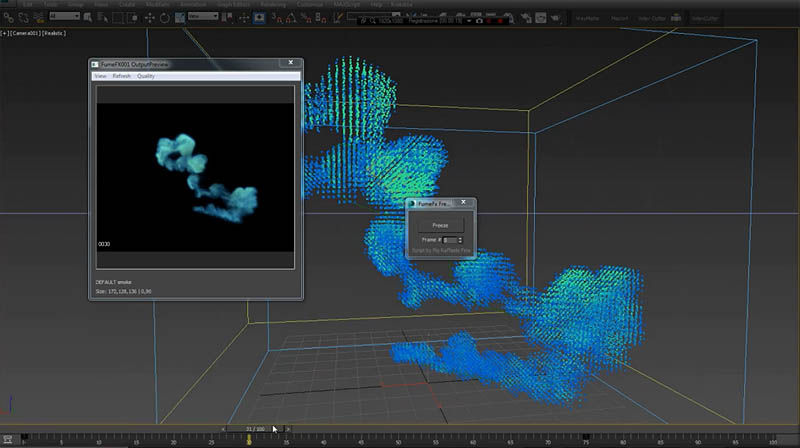Click the Select and Link chain icon
The height and width of the screenshot is (448, 800).
coord(7,16)
